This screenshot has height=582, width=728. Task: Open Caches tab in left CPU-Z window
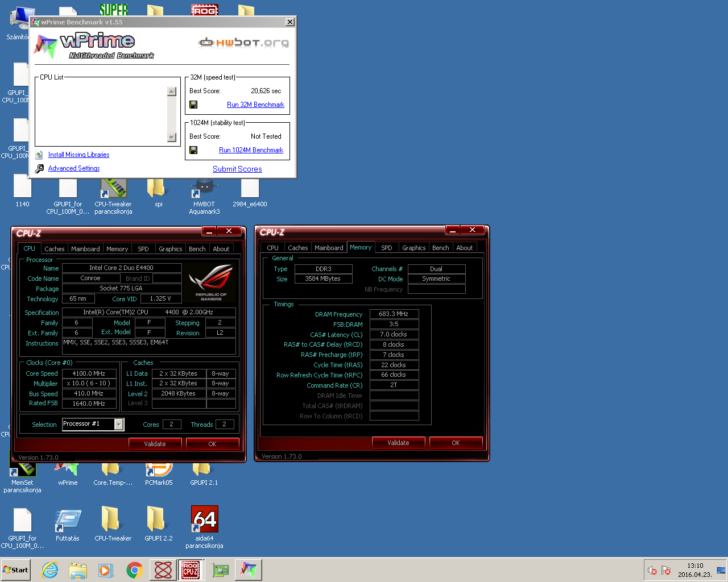pyautogui.click(x=55, y=249)
